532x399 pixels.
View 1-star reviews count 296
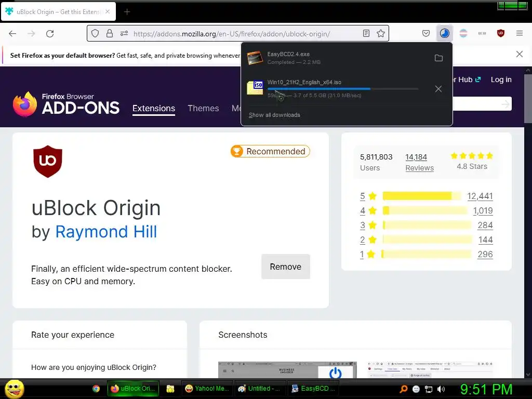coord(485,255)
